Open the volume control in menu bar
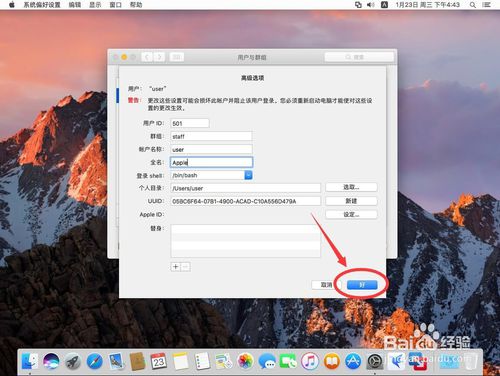The image size is (500, 376). (x=370, y=5)
